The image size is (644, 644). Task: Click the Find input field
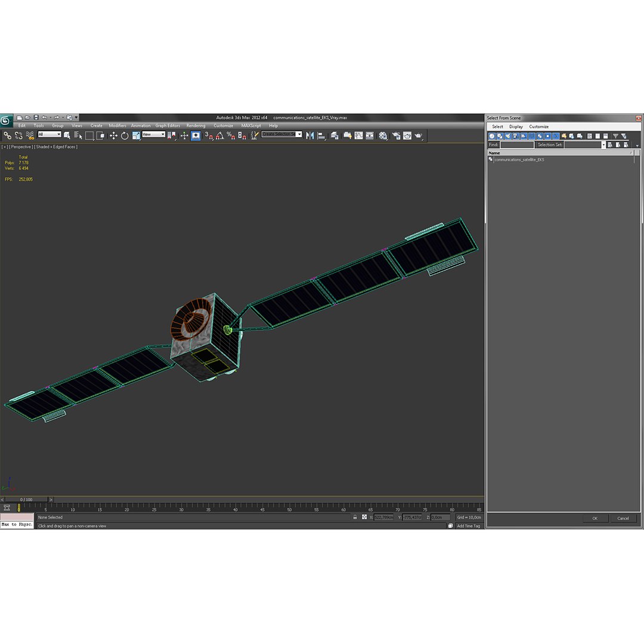[516, 144]
